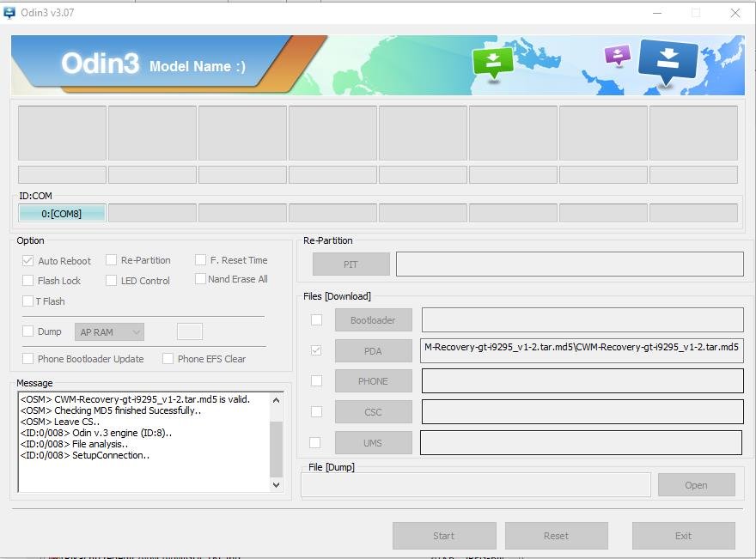Click the Bootloader file path field
The height and width of the screenshot is (559, 756).
(583, 320)
